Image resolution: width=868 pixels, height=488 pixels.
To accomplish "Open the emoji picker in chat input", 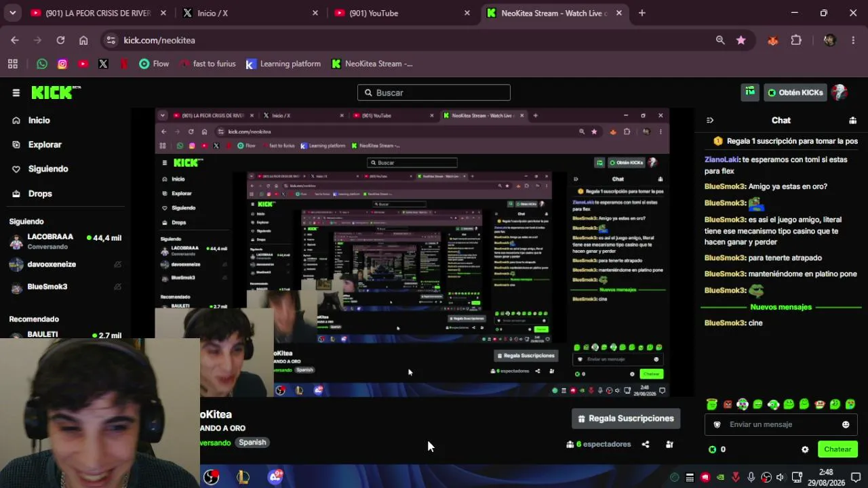I will tap(846, 424).
